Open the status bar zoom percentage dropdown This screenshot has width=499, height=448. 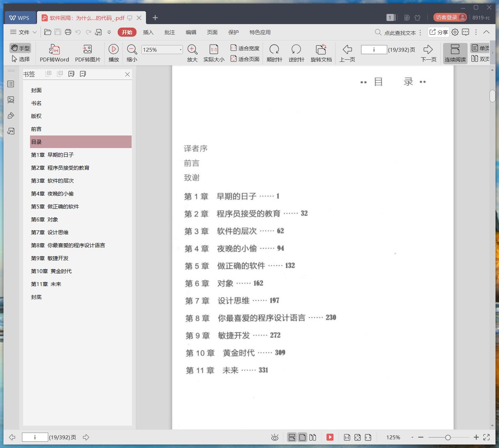coord(412,437)
